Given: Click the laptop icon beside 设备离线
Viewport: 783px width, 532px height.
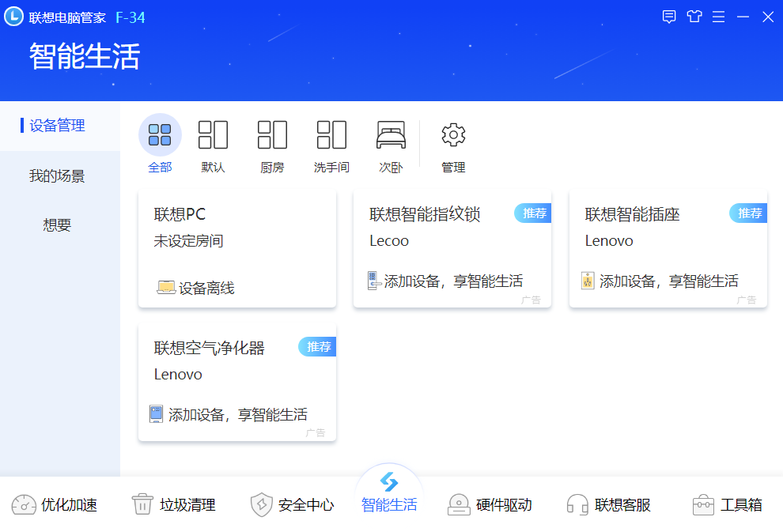Looking at the screenshot, I should (166, 288).
